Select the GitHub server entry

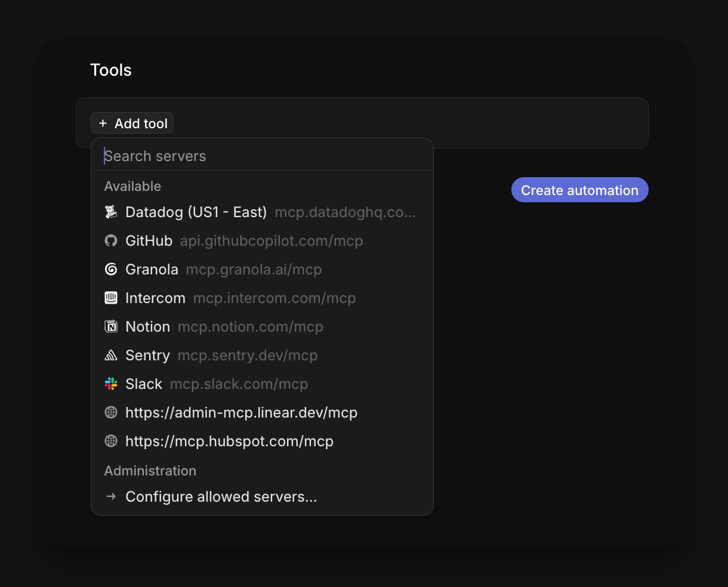(262, 241)
